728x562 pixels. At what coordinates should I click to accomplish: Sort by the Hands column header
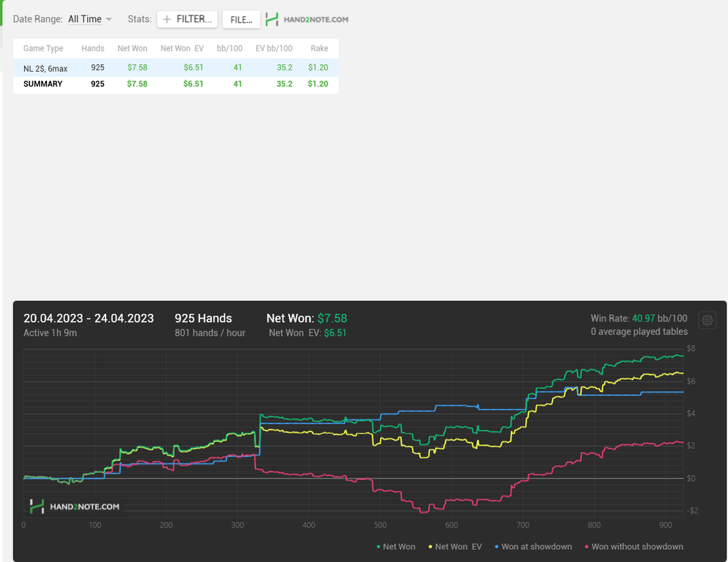tap(93, 48)
